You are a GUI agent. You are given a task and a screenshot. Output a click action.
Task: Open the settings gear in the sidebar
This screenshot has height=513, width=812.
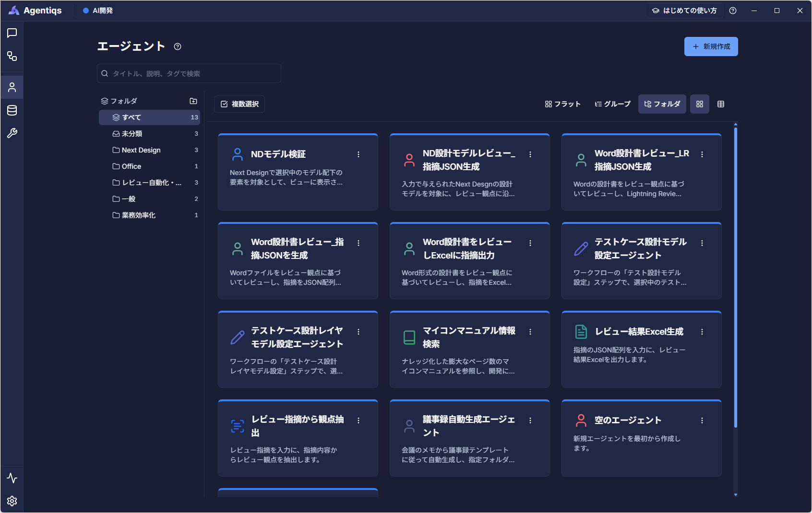[x=12, y=501]
